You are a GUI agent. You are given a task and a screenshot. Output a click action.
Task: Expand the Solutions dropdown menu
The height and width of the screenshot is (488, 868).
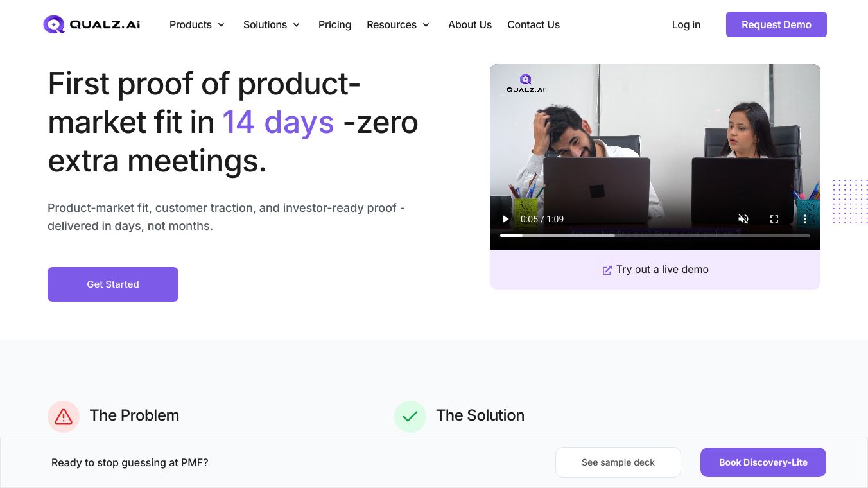272,24
